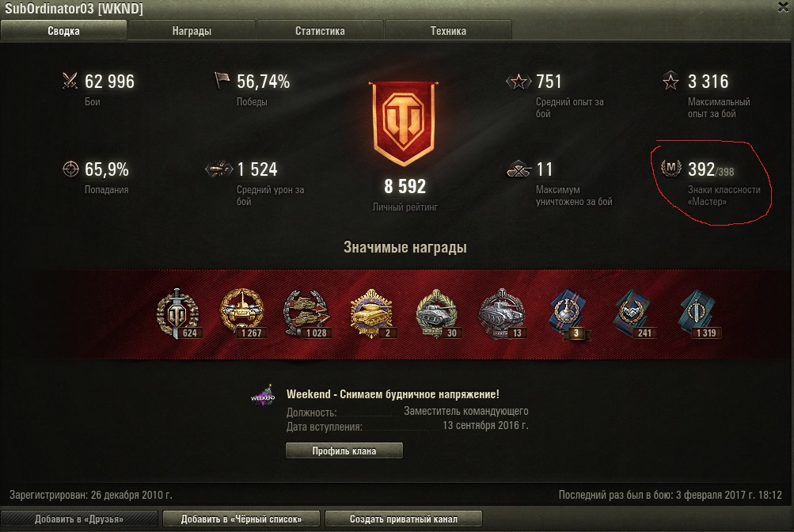Click the handshake ribbon award numbered 241

coord(633,313)
